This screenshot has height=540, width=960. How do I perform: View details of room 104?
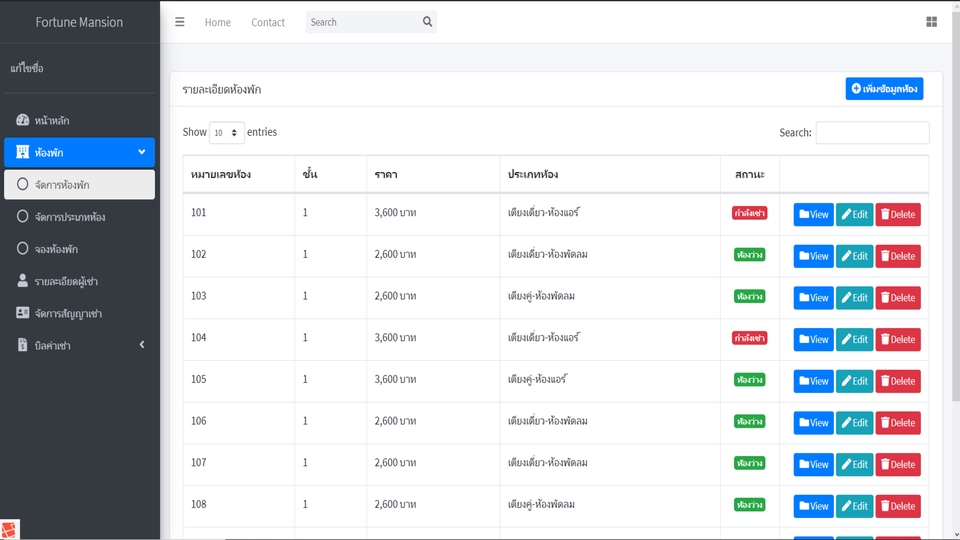pyautogui.click(x=814, y=339)
